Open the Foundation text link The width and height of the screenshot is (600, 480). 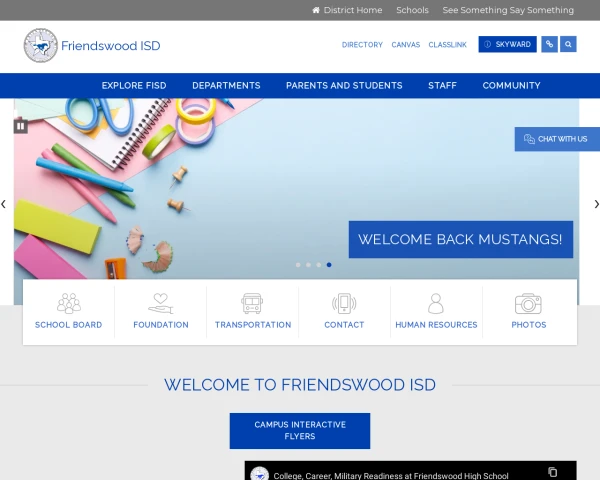point(161,325)
